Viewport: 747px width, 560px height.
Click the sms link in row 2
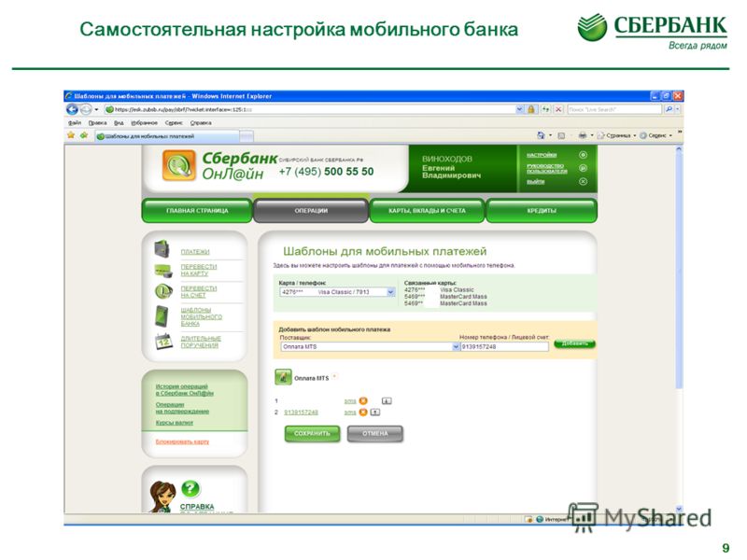click(x=350, y=413)
